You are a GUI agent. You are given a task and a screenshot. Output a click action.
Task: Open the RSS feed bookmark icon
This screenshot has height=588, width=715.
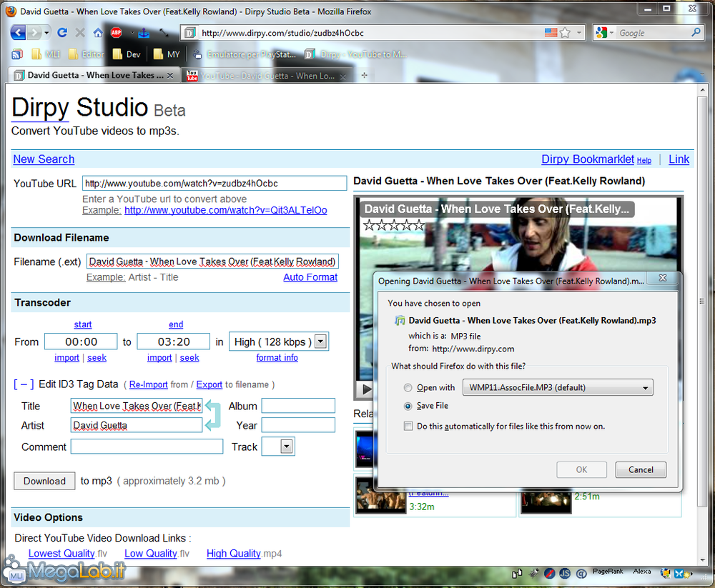click(x=17, y=54)
